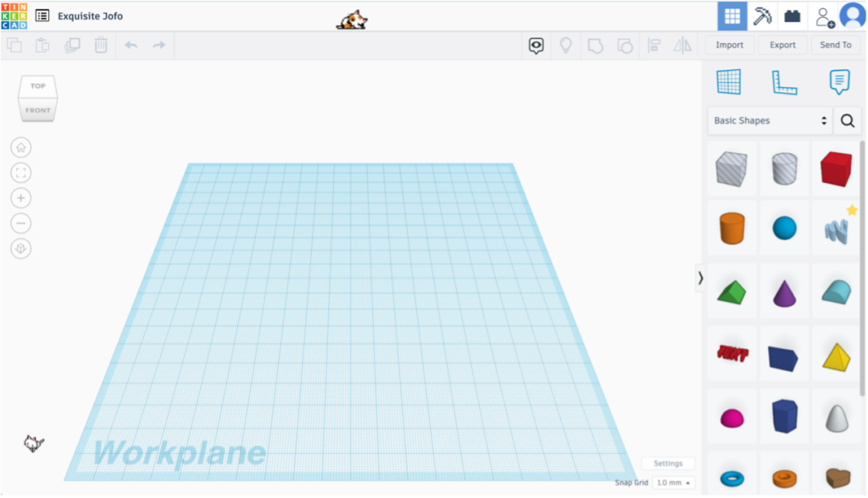Image resolution: width=868 pixels, height=498 pixels.
Task: Open the Bricks mode
Action: coord(793,16)
